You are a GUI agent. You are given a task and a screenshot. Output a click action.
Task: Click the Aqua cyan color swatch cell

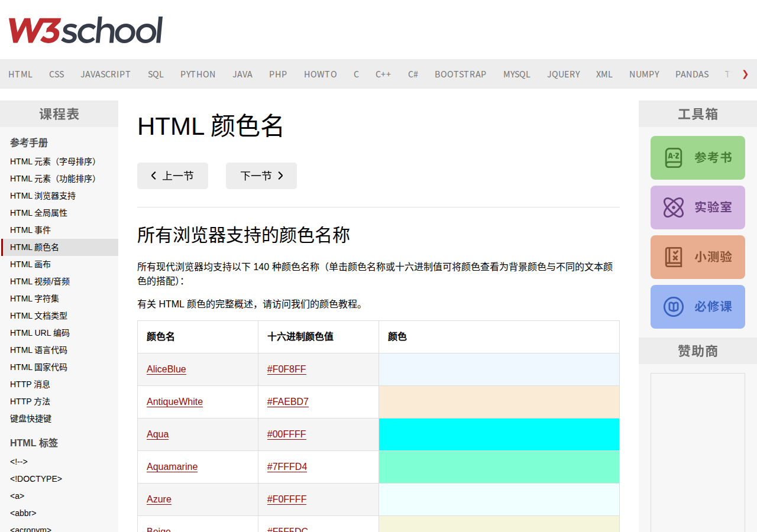pyautogui.click(x=499, y=434)
